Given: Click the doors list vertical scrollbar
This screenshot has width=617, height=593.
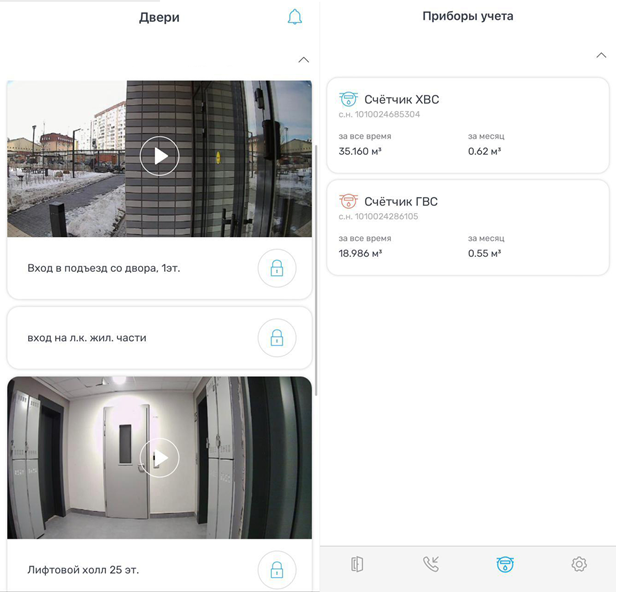Looking at the screenshot, I should pos(316,270).
